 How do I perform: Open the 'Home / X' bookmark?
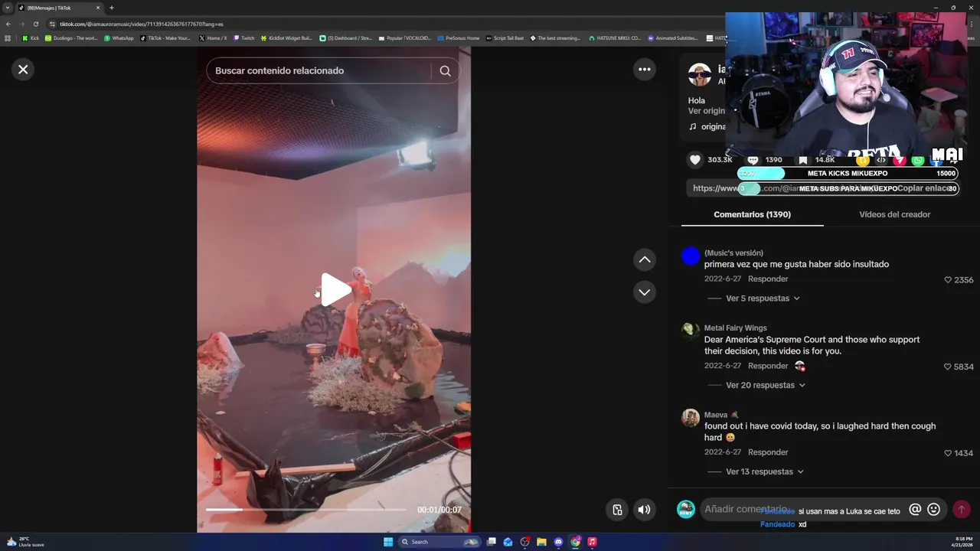click(x=213, y=38)
